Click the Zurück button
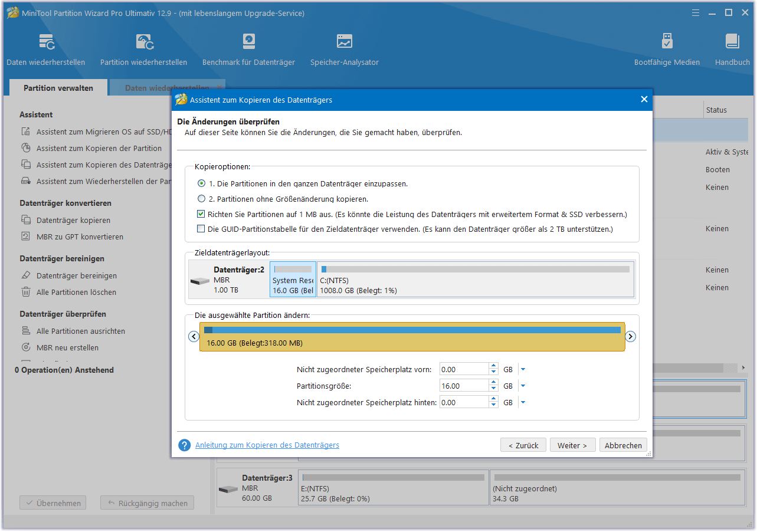 tap(523, 445)
